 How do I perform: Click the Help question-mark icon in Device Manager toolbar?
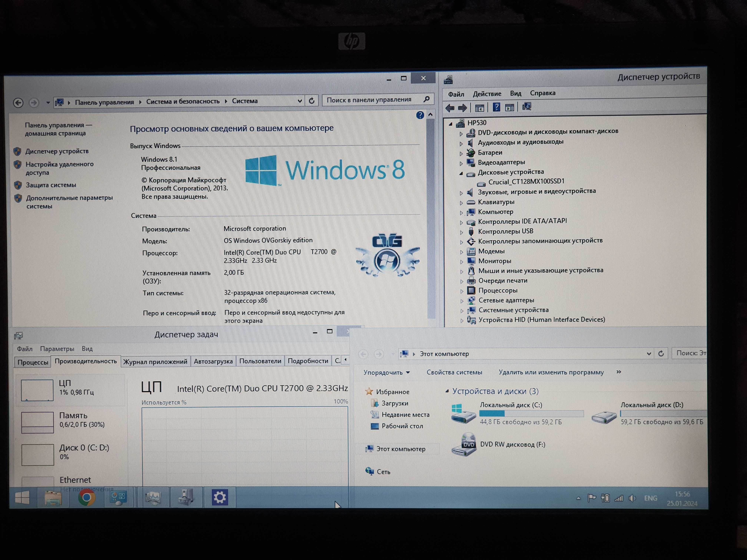[x=496, y=107]
